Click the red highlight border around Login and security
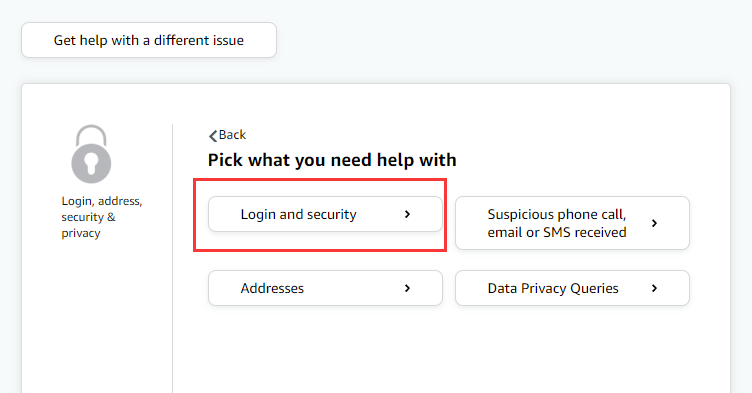This screenshot has height=393, width=752. tap(320, 181)
